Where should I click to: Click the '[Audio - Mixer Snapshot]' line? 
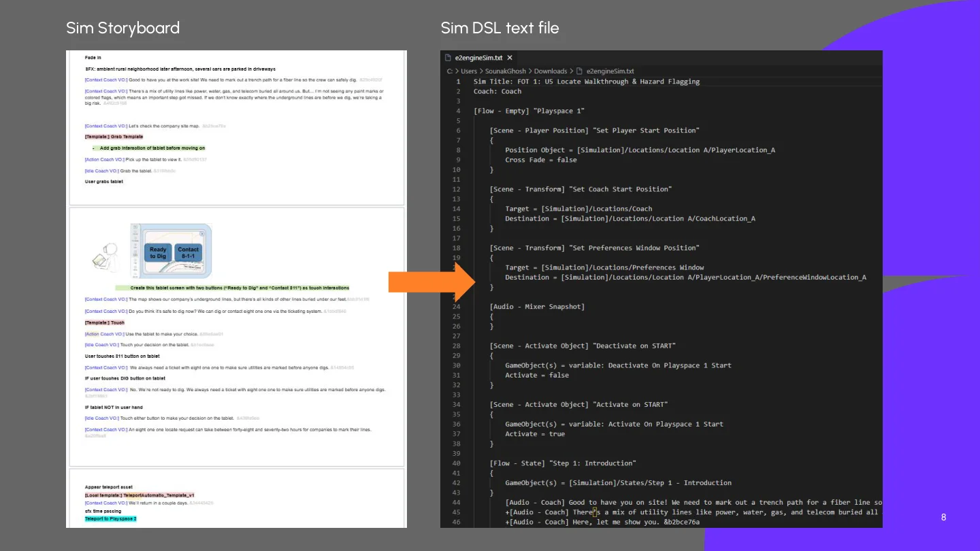click(x=537, y=307)
